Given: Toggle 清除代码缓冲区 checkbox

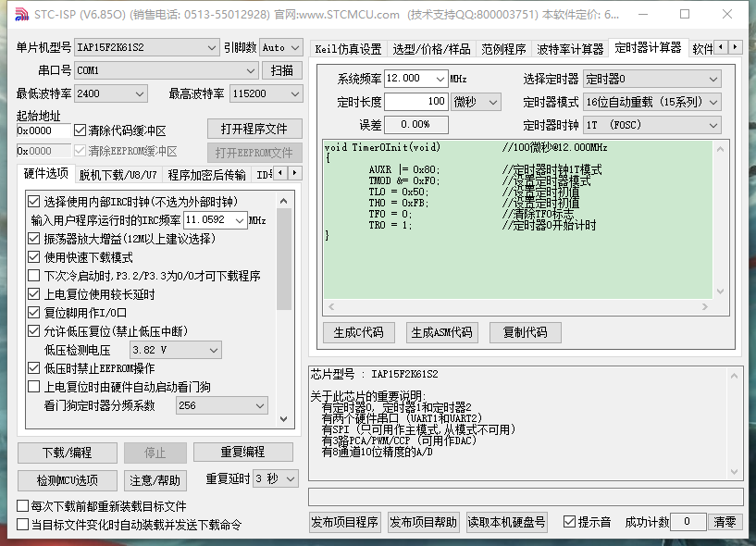Looking at the screenshot, I should point(80,130).
